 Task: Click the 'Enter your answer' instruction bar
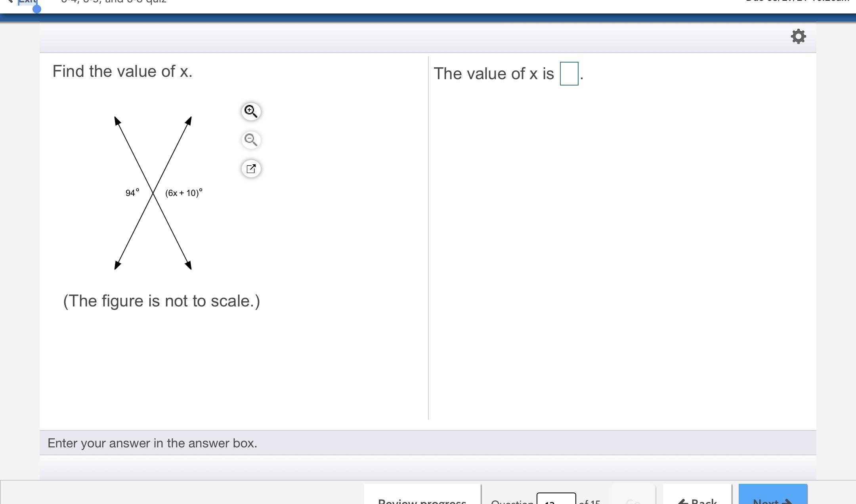click(x=153, y=443)
